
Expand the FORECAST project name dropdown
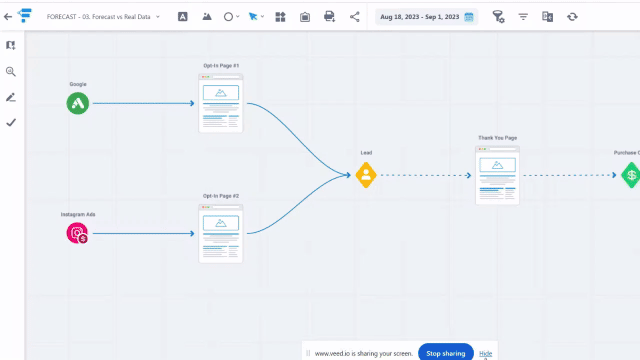coord(158,17)
